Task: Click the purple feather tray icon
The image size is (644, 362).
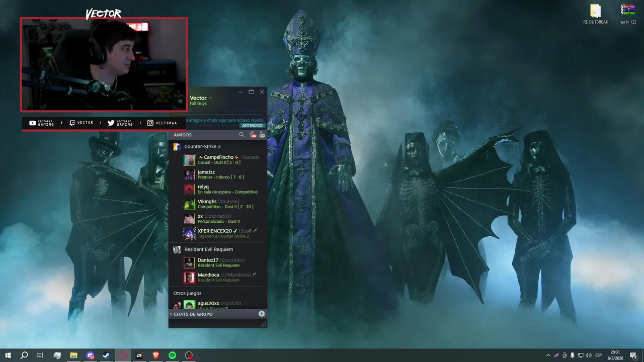Action: click(556, 355)
